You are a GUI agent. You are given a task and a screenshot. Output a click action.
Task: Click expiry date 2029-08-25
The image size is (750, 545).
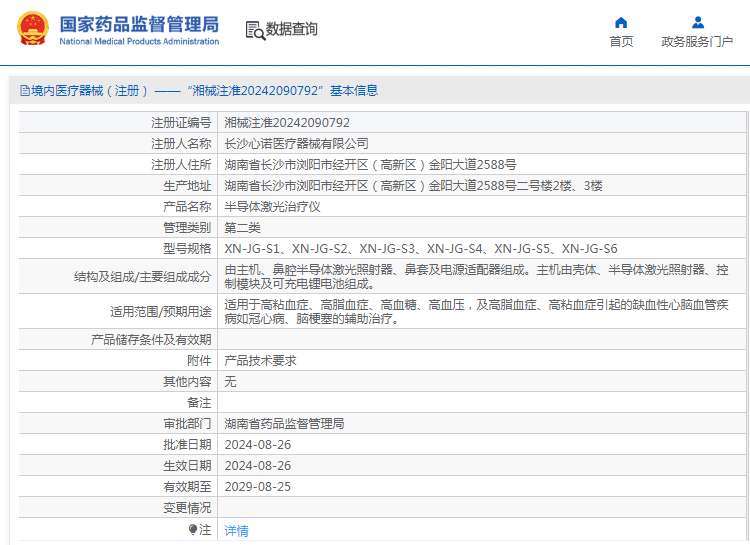click(x=258, y=488)
